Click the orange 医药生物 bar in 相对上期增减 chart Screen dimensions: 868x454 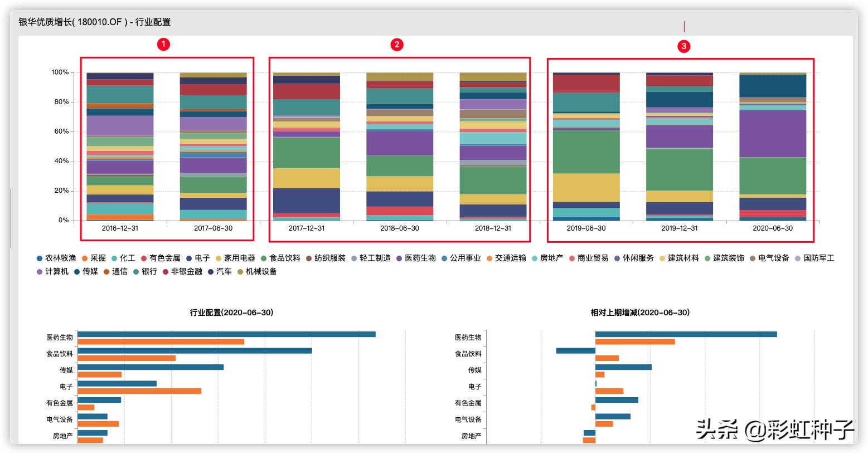pos(635,341)
